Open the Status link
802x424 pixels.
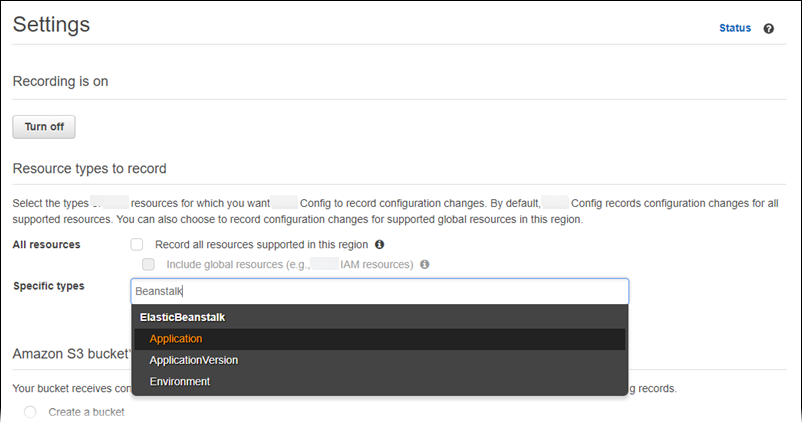[734, 28]
